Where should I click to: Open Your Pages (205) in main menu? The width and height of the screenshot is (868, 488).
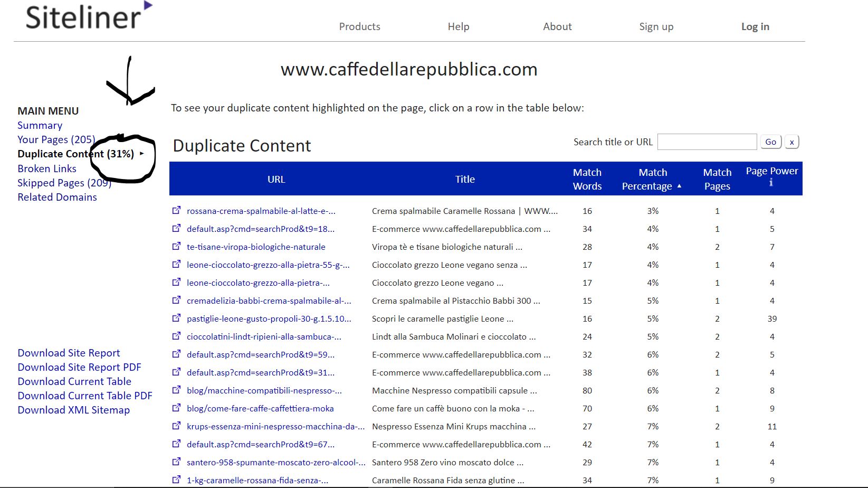56,139
